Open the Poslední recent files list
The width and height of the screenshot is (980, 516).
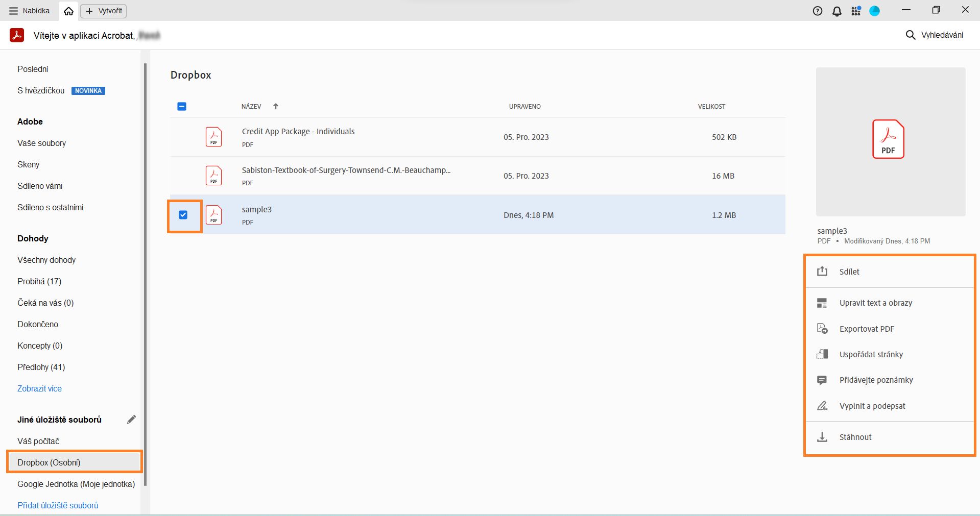(33, 69)
